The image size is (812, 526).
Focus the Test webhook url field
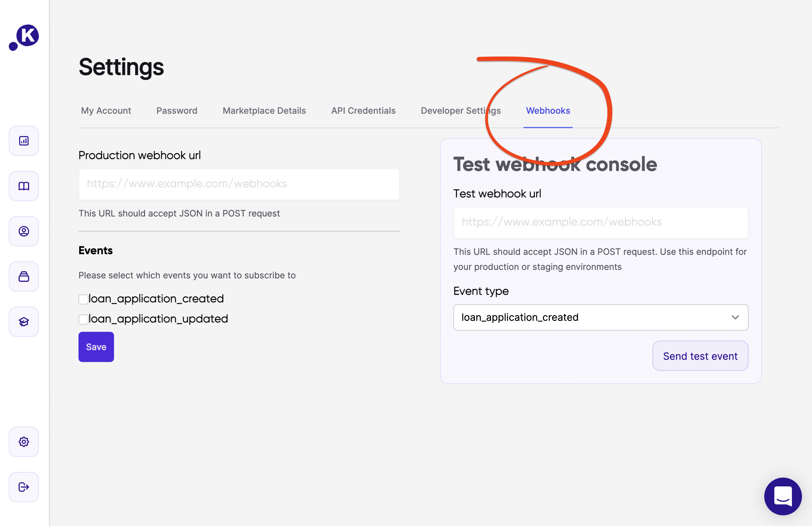pos(600,222)
